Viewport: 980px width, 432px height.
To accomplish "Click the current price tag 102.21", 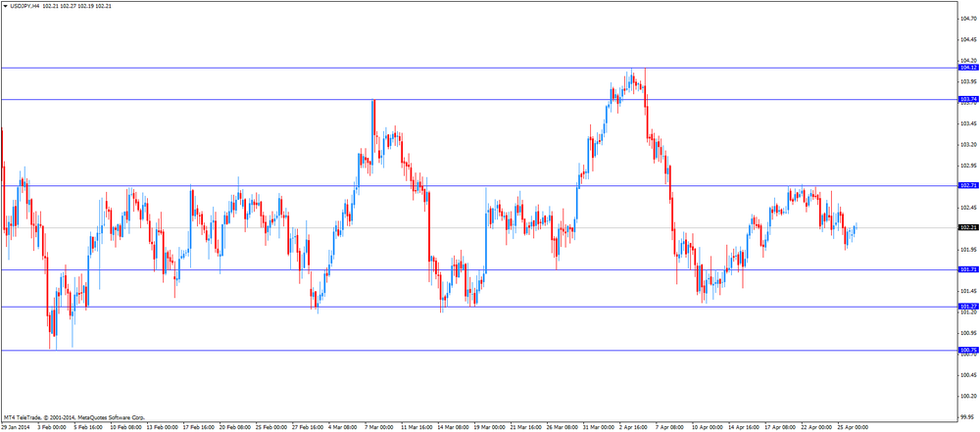I will (x=968, y=227).
